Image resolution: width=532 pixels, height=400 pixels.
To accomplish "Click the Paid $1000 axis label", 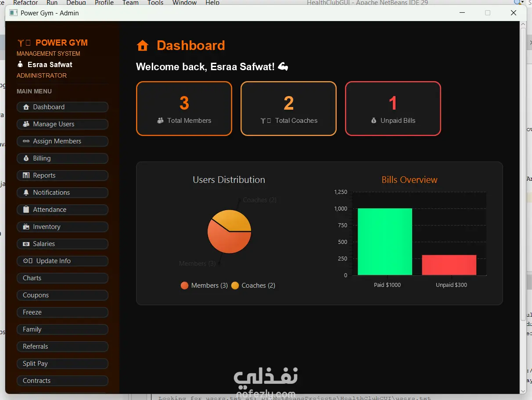I will [387, 285].
